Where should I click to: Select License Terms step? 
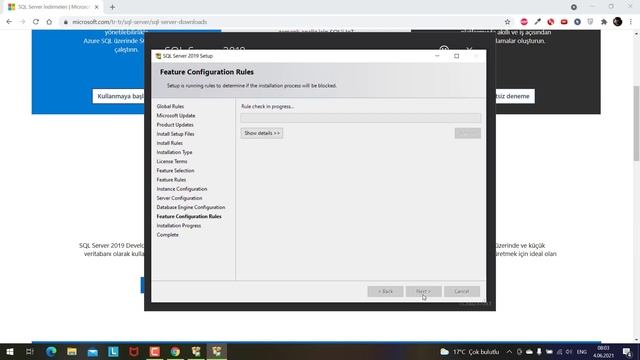[172, 161]
